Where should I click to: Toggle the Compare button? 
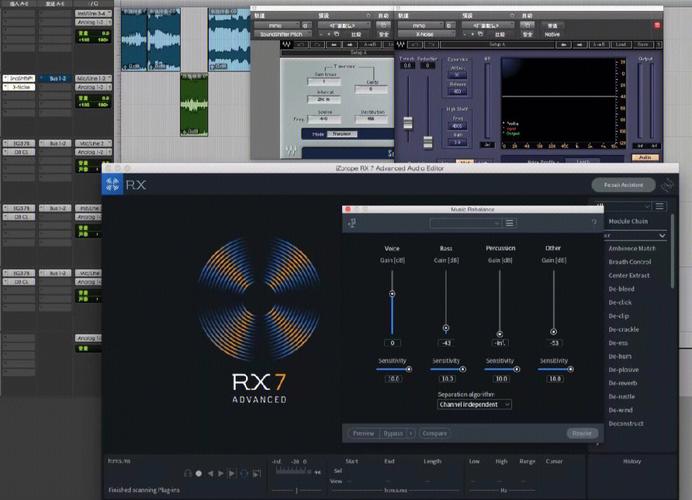[x=434, y=433]
